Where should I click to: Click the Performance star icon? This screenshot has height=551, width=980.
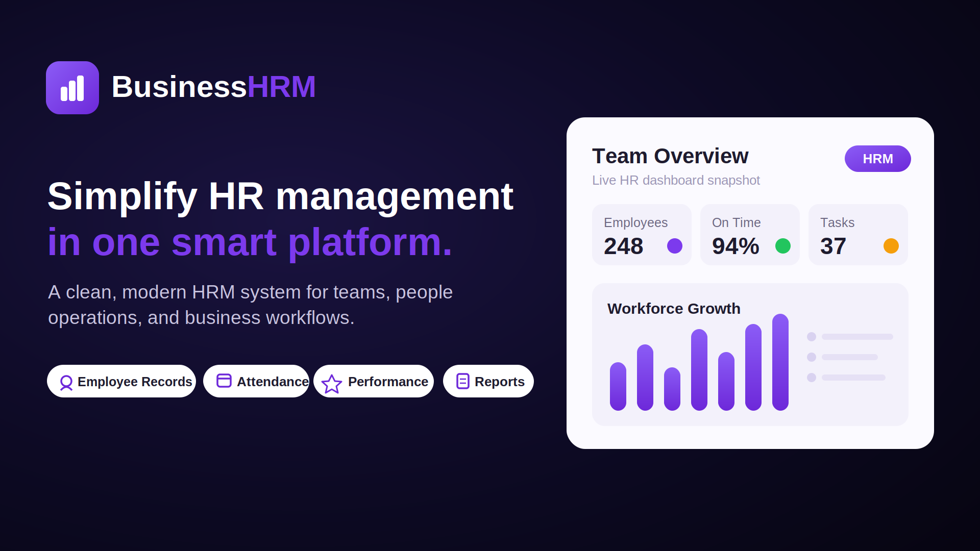332,384
